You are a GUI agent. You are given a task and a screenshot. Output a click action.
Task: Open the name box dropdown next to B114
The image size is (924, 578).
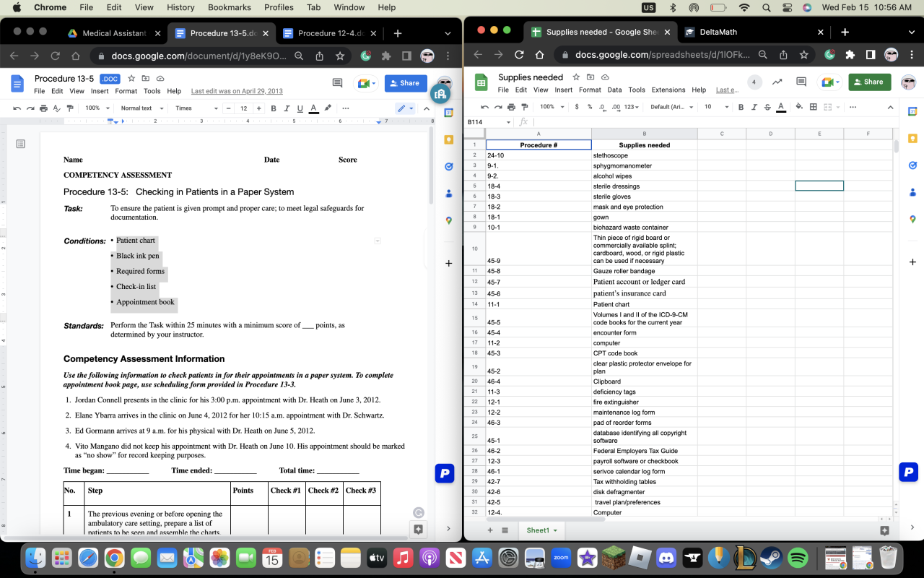tap(508, 122)
